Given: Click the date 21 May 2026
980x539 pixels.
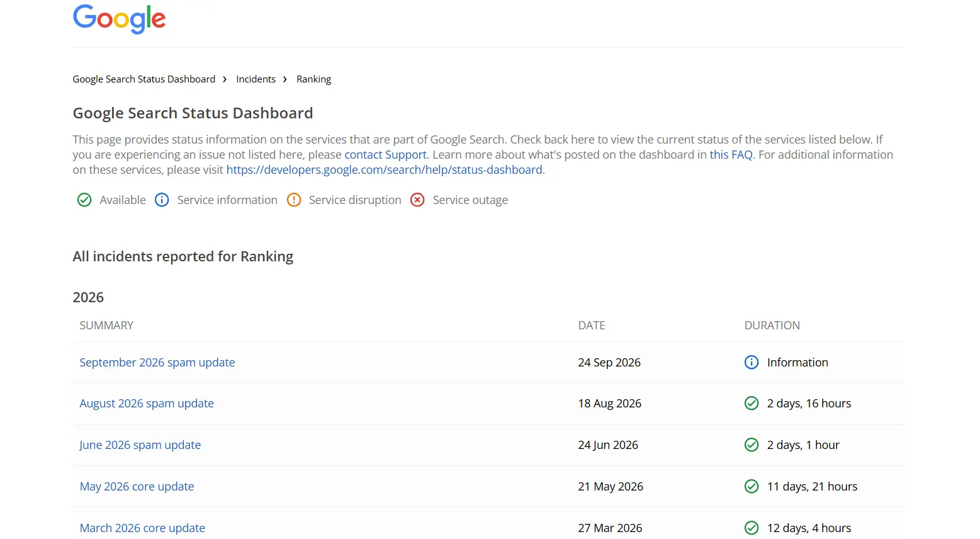Looking at the screenshot, I should 611,486.
